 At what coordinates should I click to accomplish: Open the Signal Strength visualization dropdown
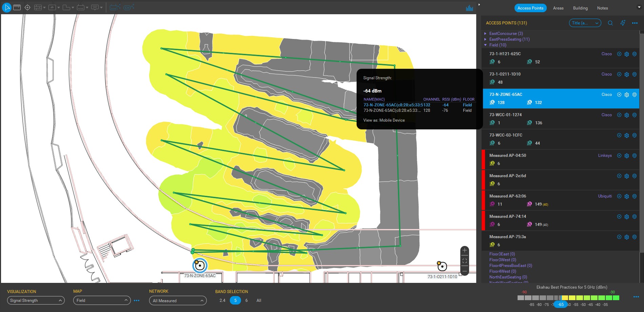(x=36, y=300)
